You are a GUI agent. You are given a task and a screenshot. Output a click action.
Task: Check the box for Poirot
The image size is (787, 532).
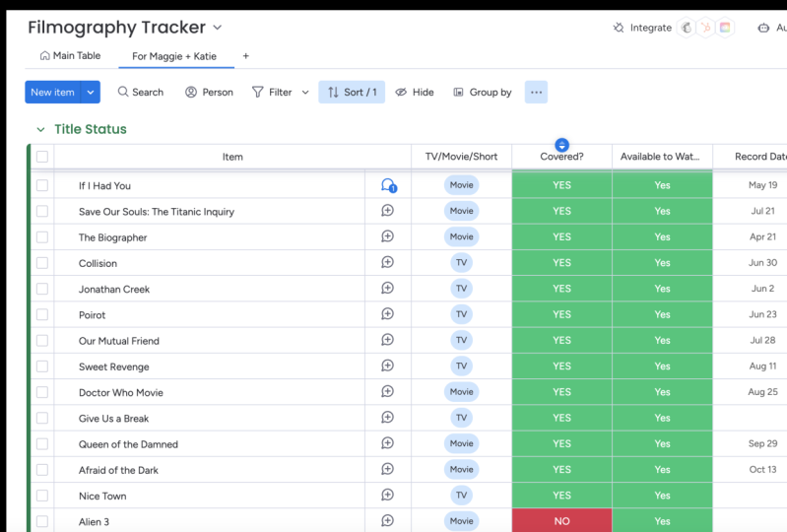42,314
